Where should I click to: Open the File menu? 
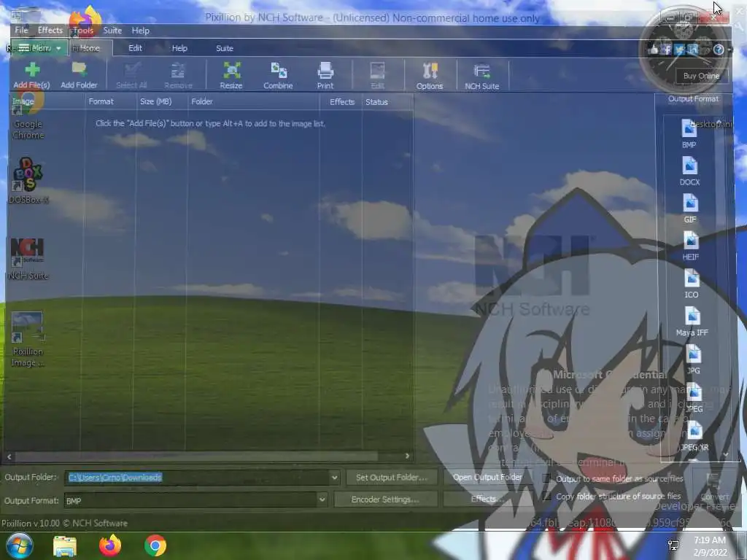click(x=21, y=31)
